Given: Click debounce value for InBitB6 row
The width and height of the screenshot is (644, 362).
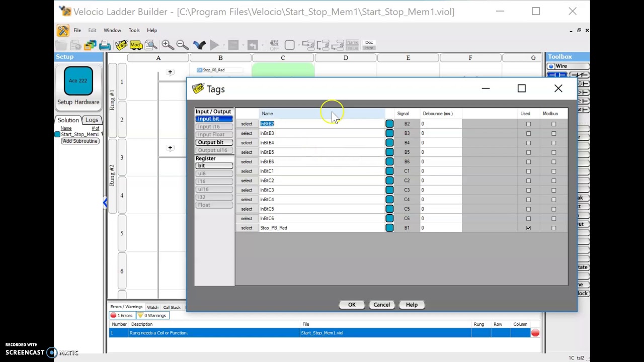Looking at the screenshot, I should (x=440, y=161).
